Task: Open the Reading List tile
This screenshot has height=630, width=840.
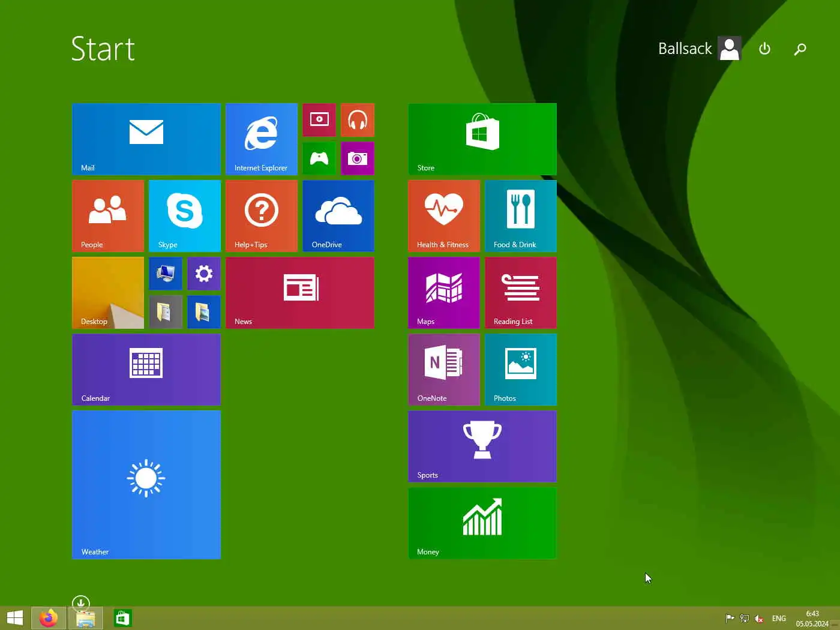Action: click(x=521, y=293)
